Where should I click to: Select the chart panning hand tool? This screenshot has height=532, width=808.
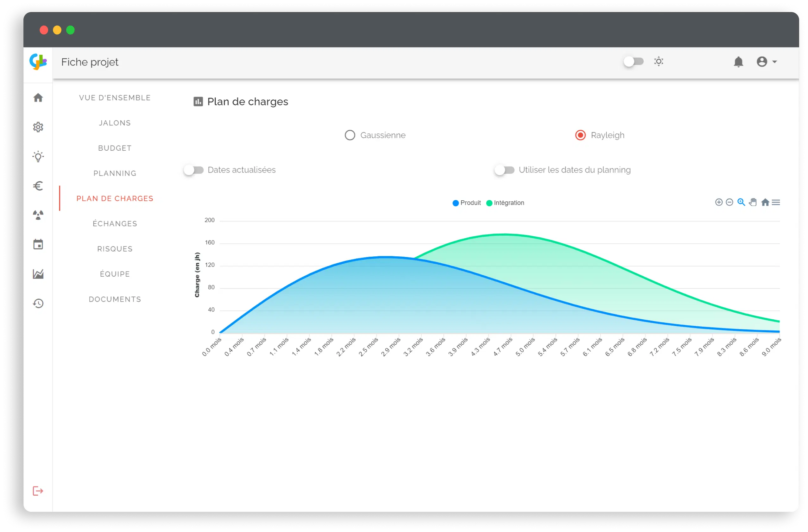point(753,203)
